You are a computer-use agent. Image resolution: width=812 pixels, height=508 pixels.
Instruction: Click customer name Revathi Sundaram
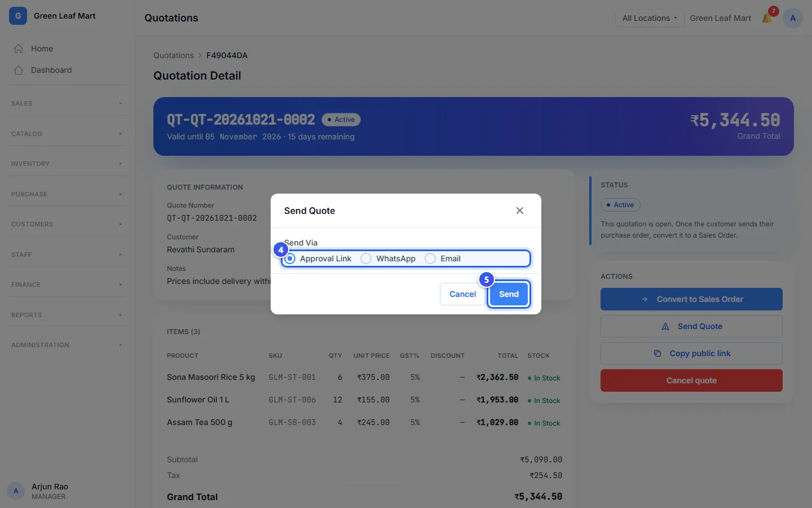201,249
